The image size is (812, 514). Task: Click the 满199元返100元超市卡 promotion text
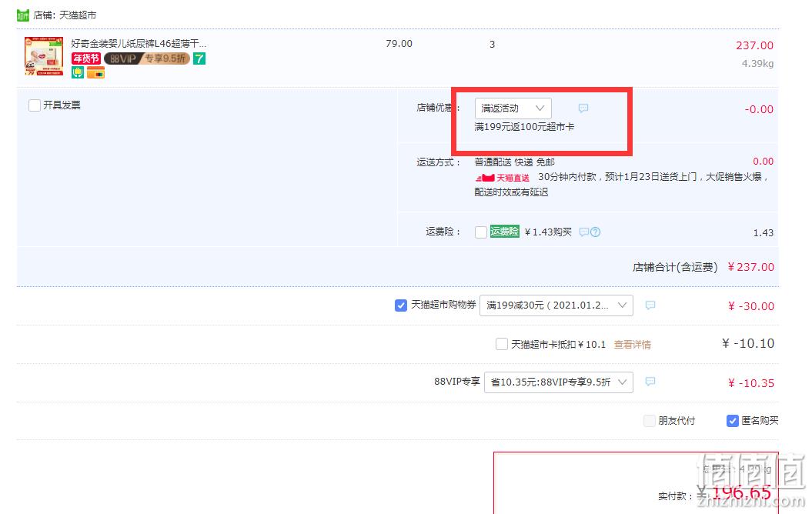coord(524,127)
